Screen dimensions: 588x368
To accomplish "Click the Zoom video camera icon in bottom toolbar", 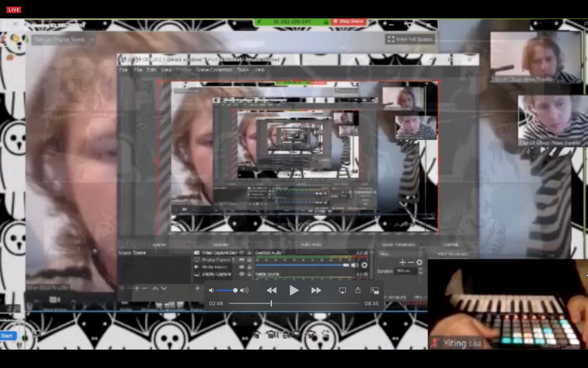I will pyautogui.click(x=55, y=300).
